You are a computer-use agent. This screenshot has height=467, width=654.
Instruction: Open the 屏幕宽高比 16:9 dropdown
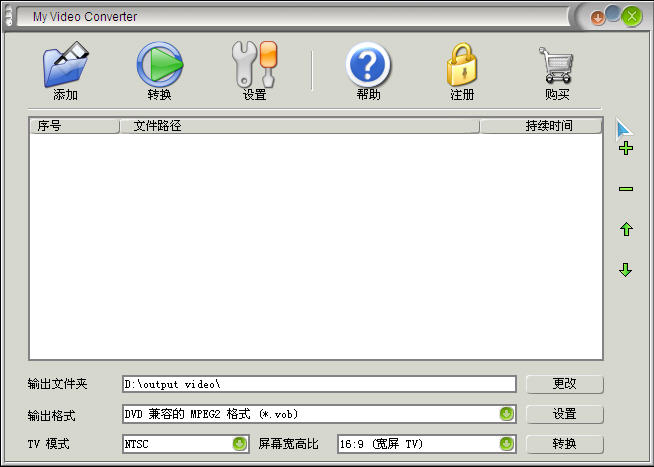coord(507,444)
